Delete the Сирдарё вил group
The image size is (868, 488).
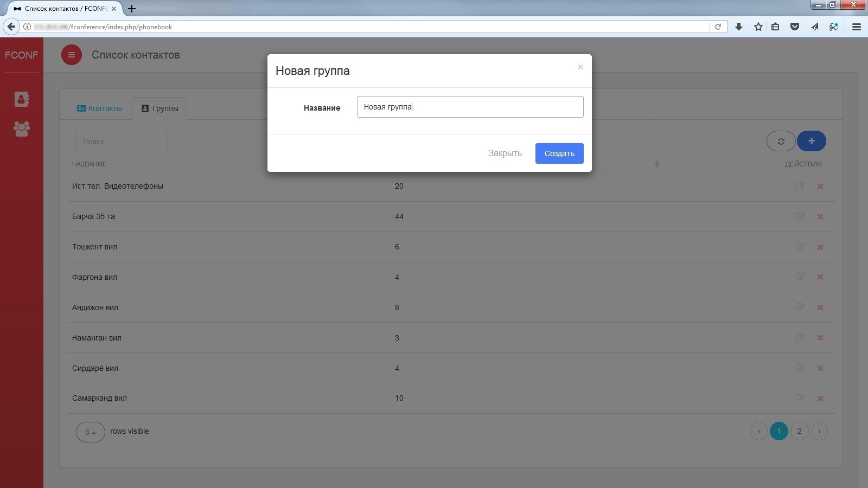(820, 368)
